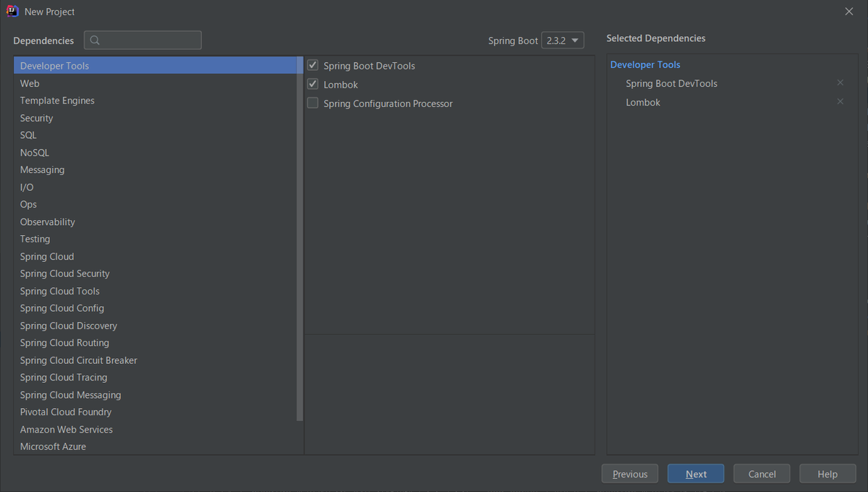Select the NoSQL category

point(155,153)
